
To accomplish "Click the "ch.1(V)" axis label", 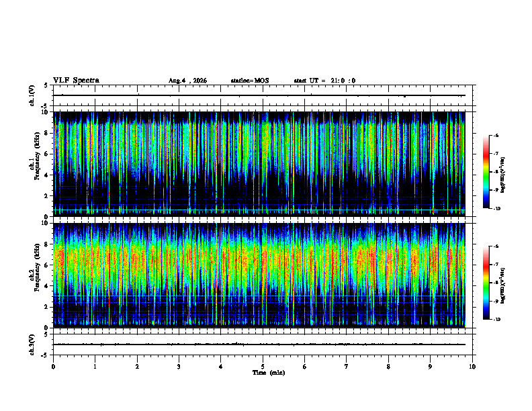I will pyautogui.click(x=32, y=95).
